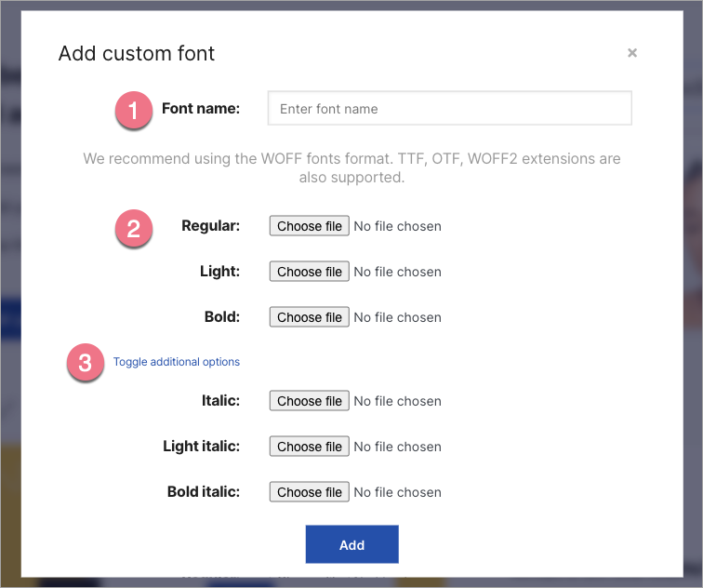This screenshot has height=588, width=703.
Task: Choose file for the Light font
Action: click(310, 272)
